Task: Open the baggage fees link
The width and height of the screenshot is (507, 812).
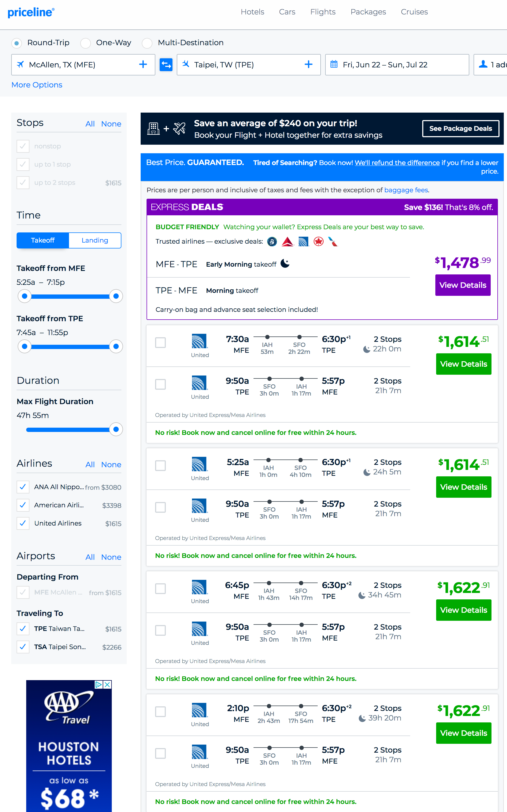Action: click(x=406, y=190)
